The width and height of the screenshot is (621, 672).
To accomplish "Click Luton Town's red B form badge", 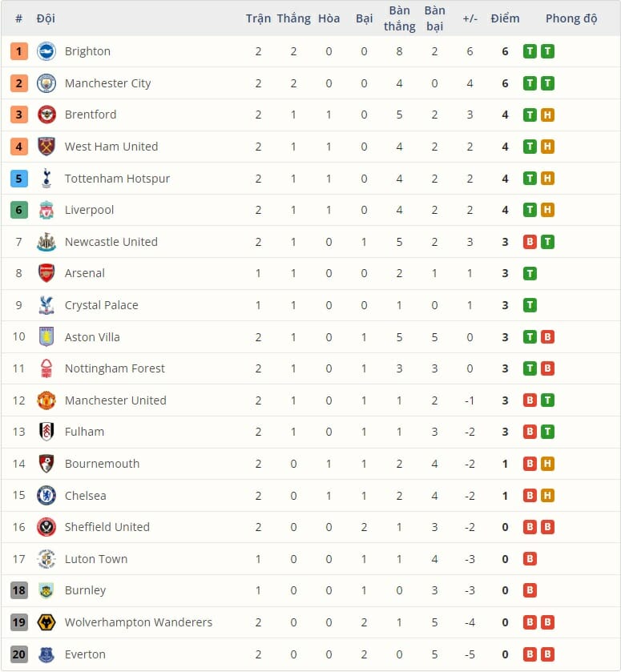I will tap(530, 558).
